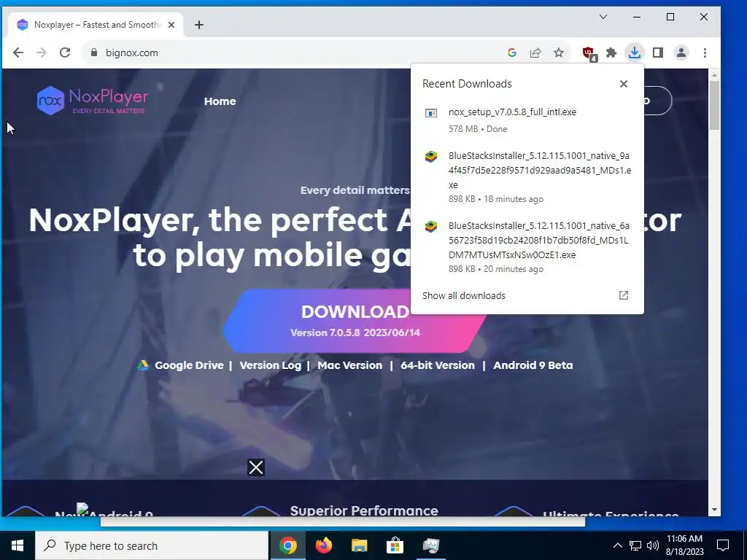Open File Explorer from the taskbar

point(359,545)
